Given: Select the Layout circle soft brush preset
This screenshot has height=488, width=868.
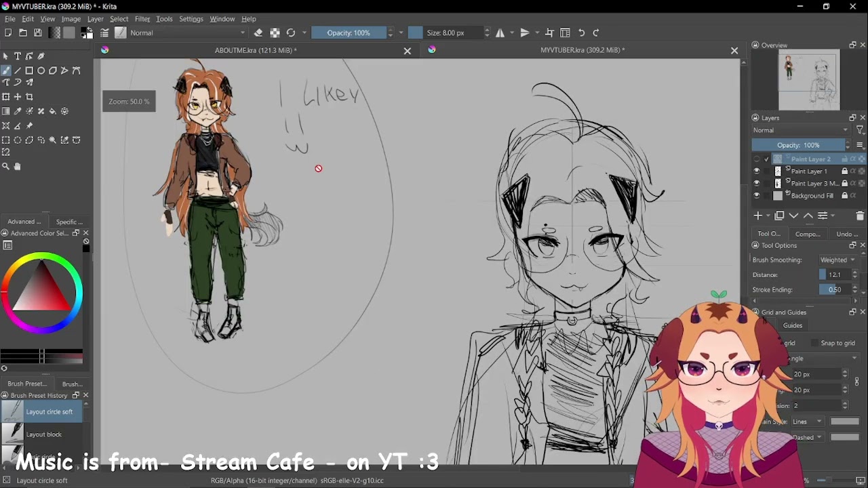Looking at the screenshot, I should [41, 412].
